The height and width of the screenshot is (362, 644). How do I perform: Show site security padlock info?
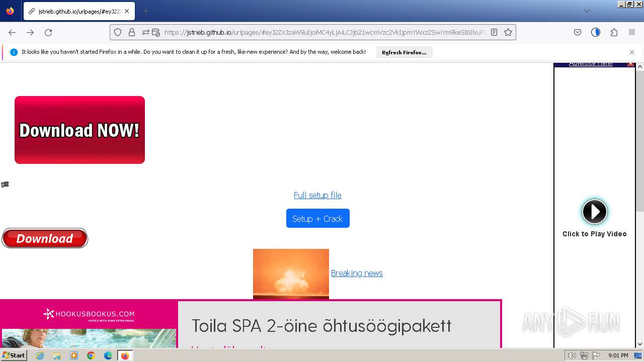pos(132,32)
